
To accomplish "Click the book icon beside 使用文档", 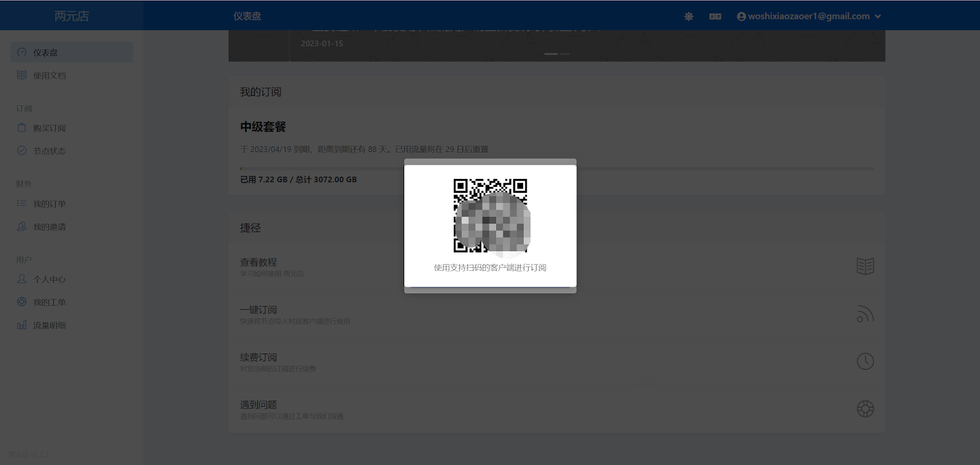I will tap(22, 75).
